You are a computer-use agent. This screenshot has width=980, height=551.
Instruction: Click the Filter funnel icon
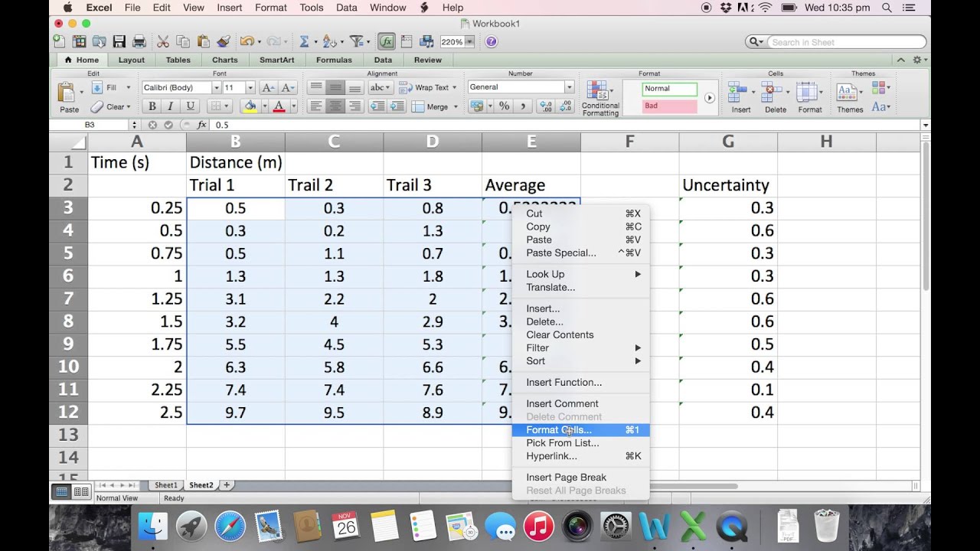tap(356, 41)
